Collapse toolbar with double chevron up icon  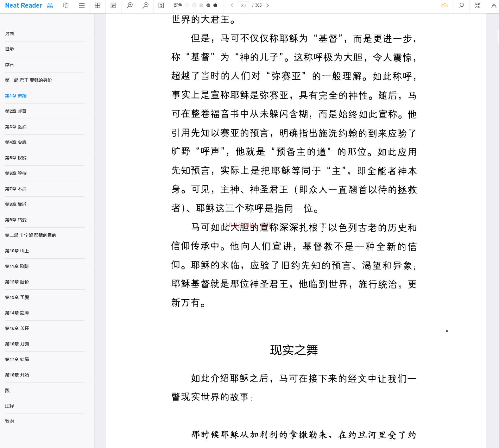coord(494,5)
